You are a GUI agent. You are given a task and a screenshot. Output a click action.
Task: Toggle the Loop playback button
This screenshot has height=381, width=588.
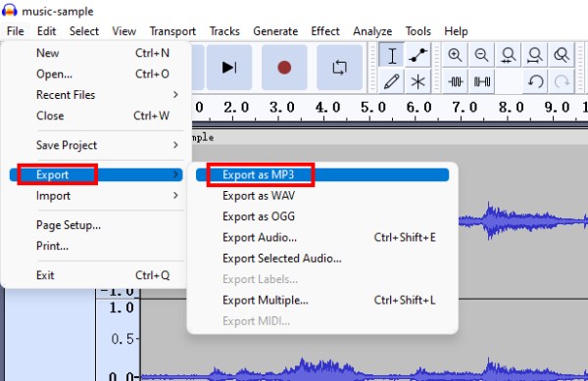tap(339, 68)
